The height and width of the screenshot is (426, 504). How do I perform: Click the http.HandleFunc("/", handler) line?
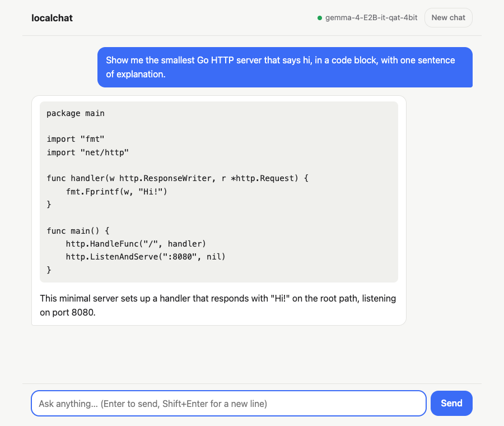coord(136,244)
